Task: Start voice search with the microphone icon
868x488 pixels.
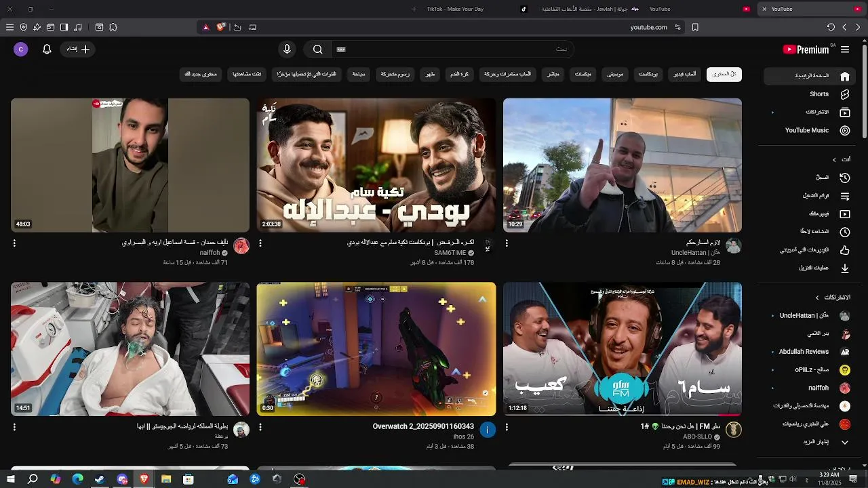Action: [287, 49]
